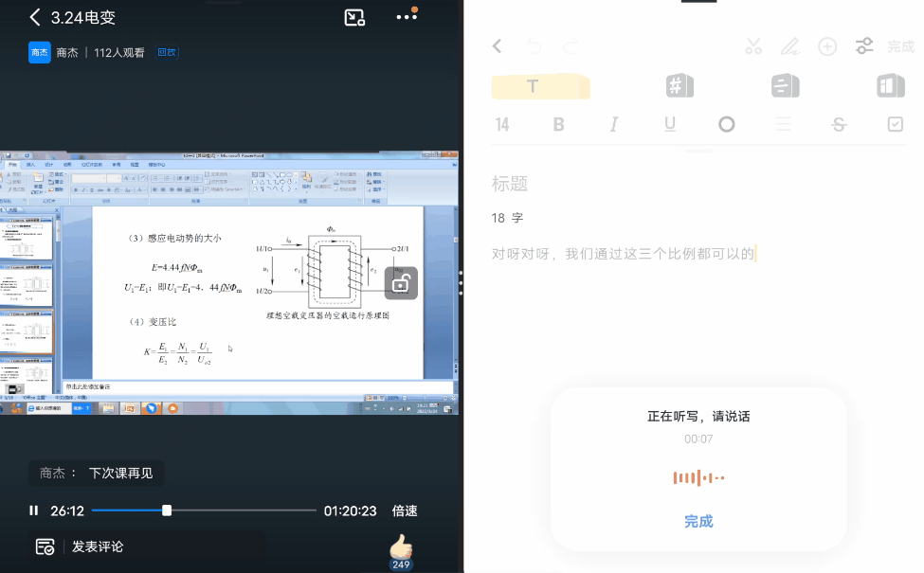Tap the split-screen divider handle

[x=461, y=282]
